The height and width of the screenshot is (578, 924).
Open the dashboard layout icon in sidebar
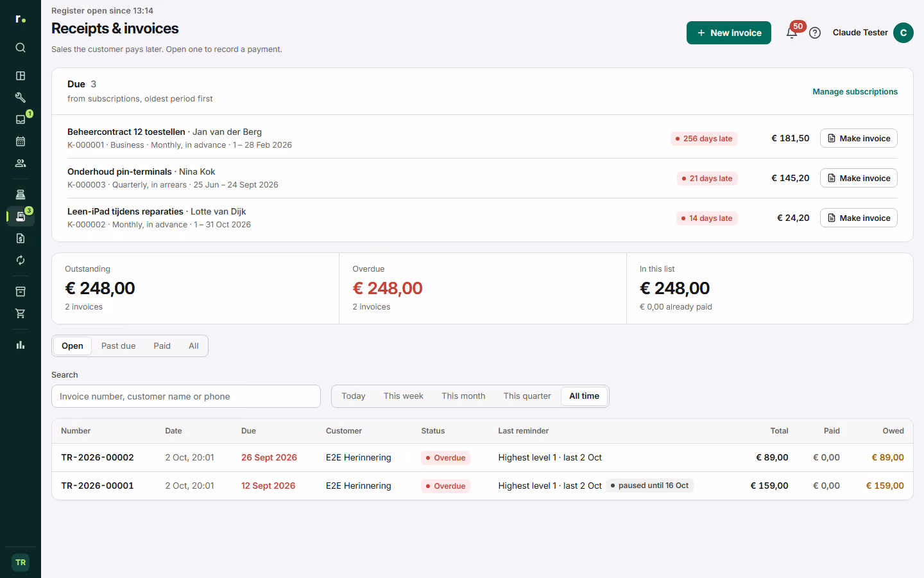(21, 76)
